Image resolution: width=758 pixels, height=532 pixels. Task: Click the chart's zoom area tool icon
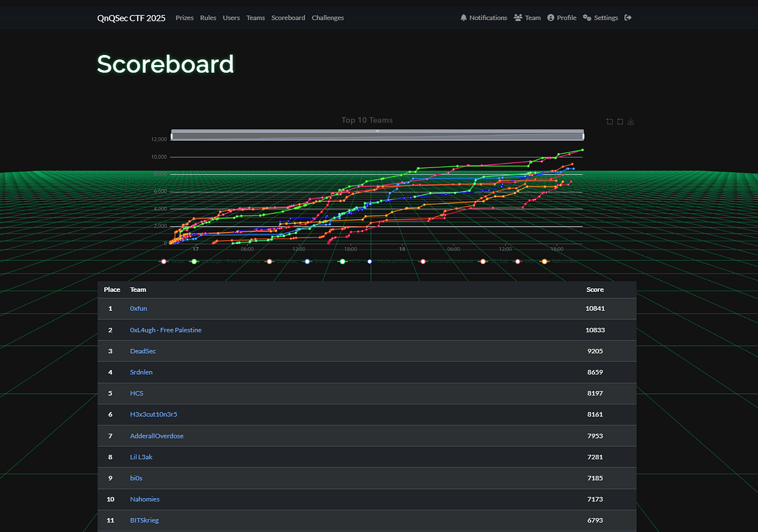click(x=609, y=121)
